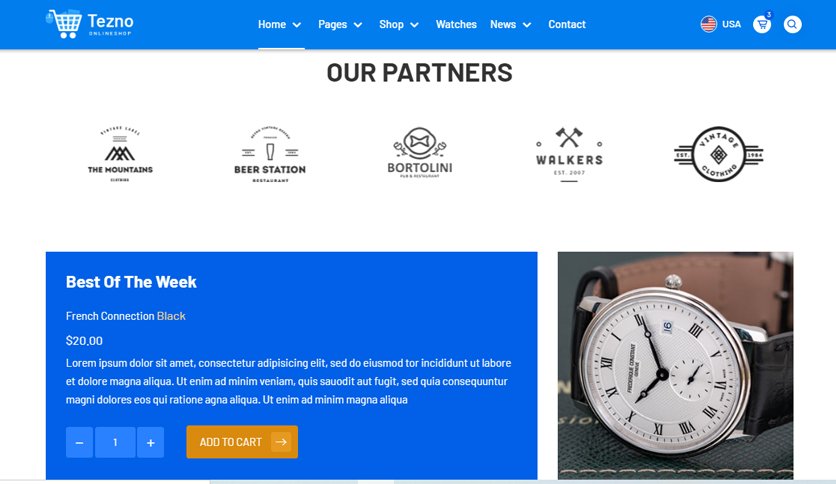Open the Vintage Clothing partner logo

click(719, 154)
